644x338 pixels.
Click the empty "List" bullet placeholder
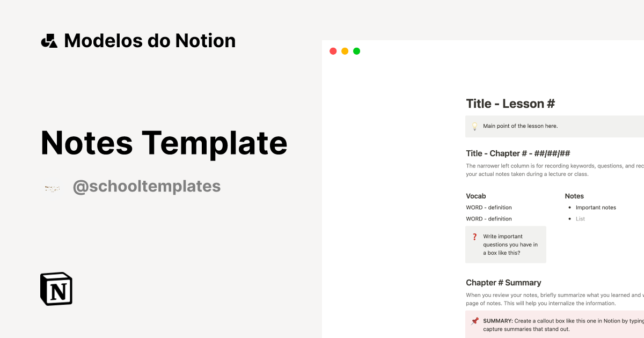pyautogui.click(x=580, y=219)
